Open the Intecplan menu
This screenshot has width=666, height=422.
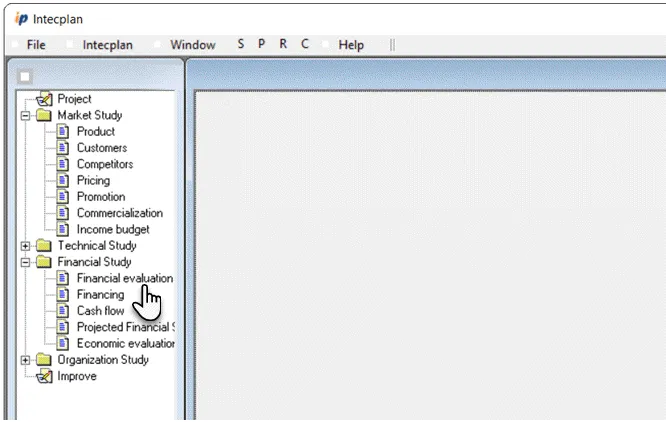[107, 45]
